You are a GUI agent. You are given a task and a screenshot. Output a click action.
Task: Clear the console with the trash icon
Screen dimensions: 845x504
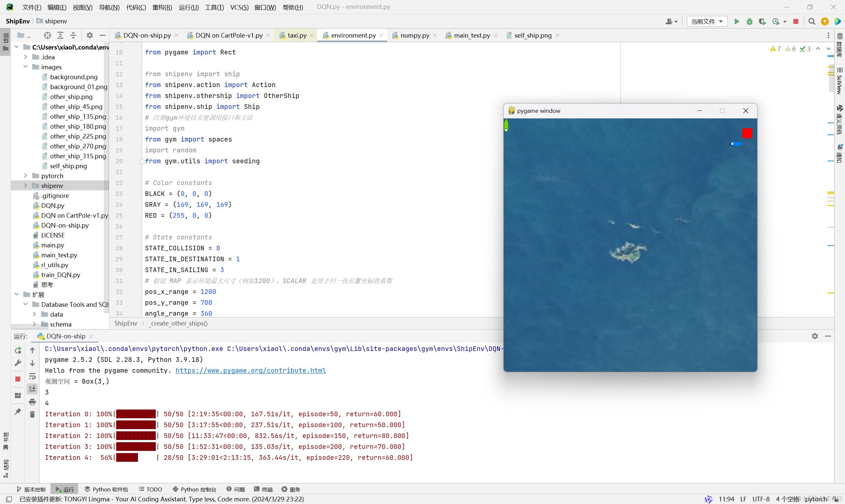point(32,414)
